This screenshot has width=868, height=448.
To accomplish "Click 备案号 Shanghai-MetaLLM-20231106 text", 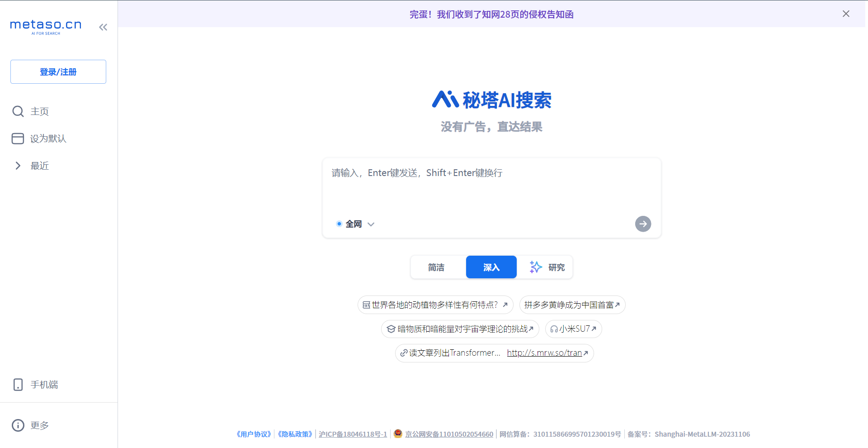I will tap(689, 434).
